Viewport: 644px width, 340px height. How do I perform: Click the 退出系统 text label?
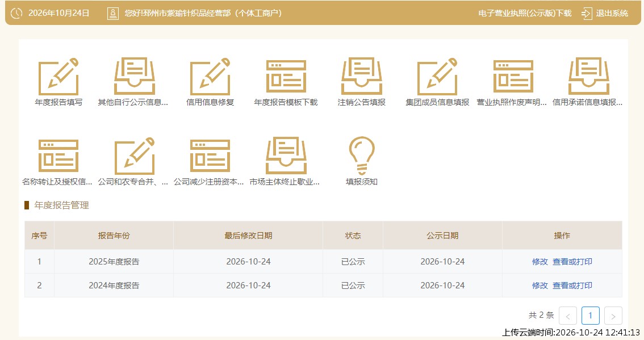pyautogui.click(x=612, y=13)
